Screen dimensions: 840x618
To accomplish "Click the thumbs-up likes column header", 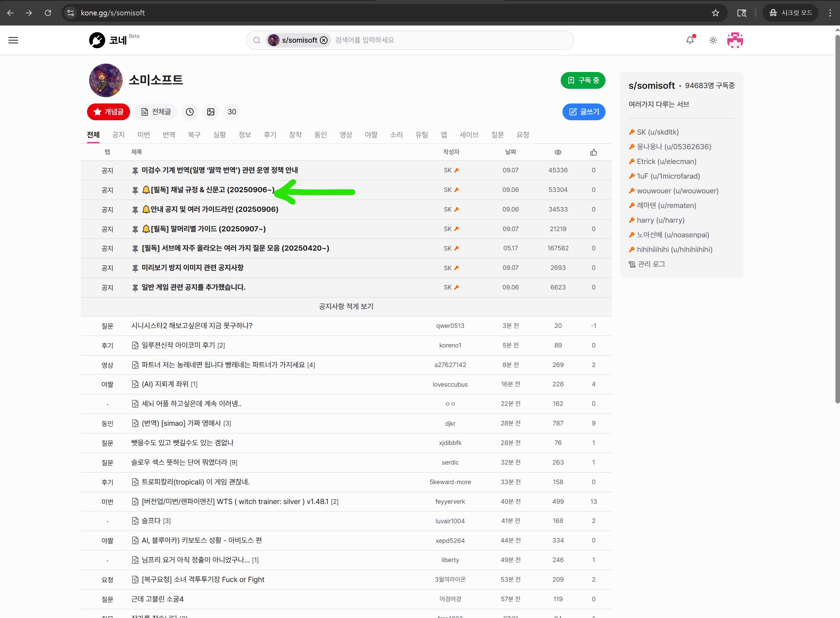I will coord(594,152).
